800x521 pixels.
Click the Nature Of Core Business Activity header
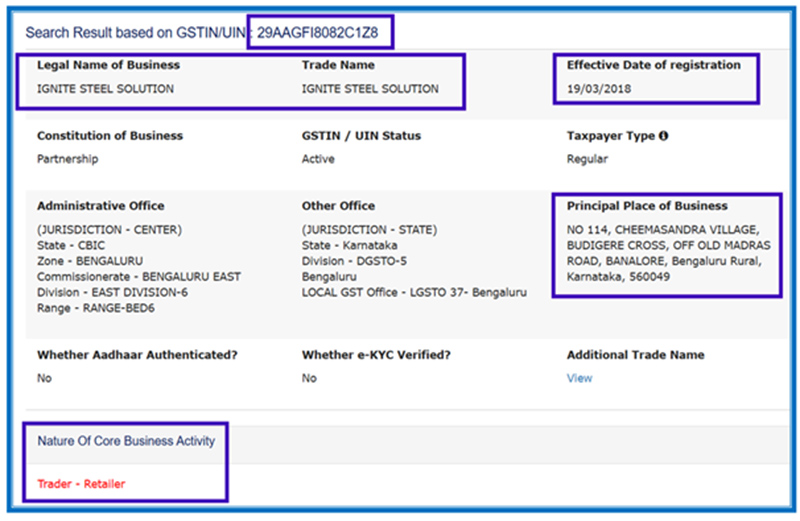click(x=126, y=441)
